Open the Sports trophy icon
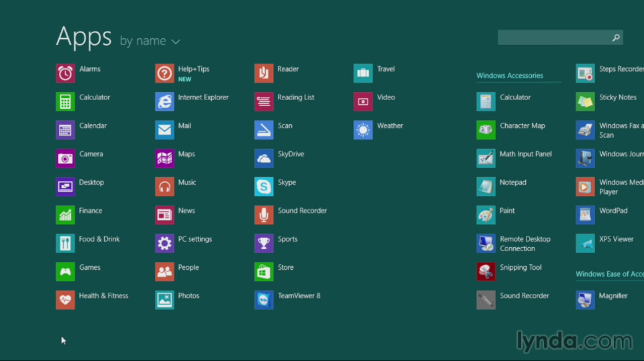The image size is (644, 361). click(264, 243)
